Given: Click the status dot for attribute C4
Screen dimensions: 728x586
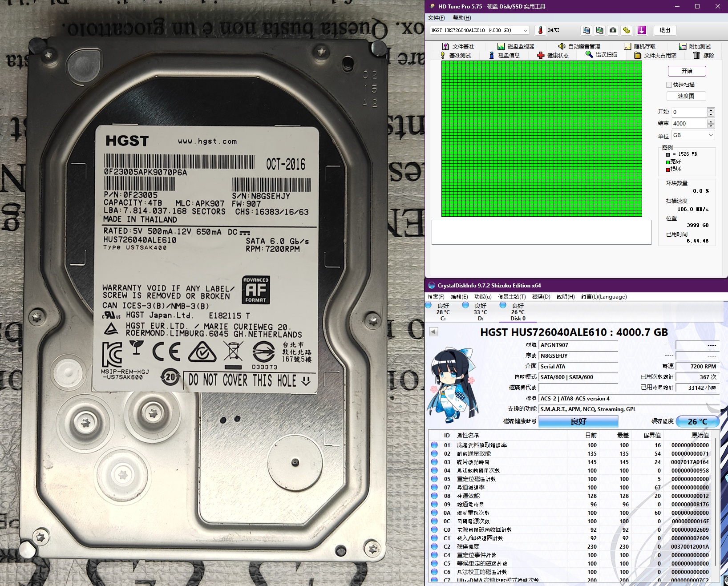Looking at the screenshot, I should [x=434, y=555].
